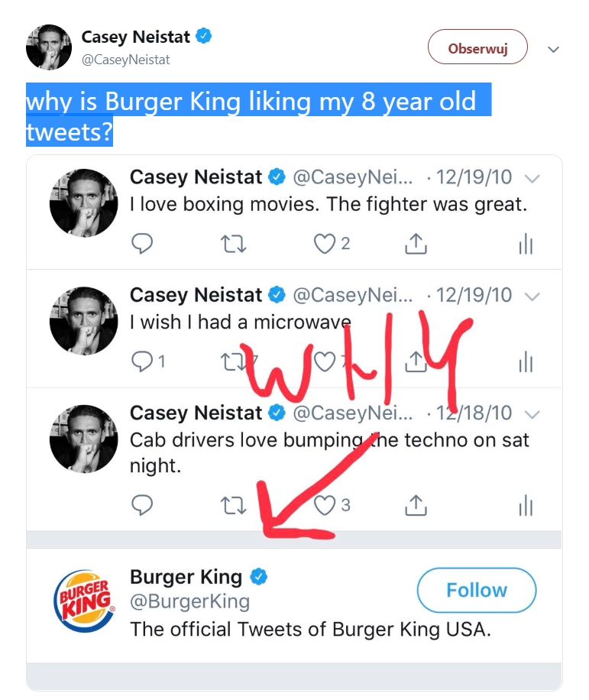The image size is (589, 700).
Task: Open analytics for the cab drivers tweet
Action: point(526,505)
